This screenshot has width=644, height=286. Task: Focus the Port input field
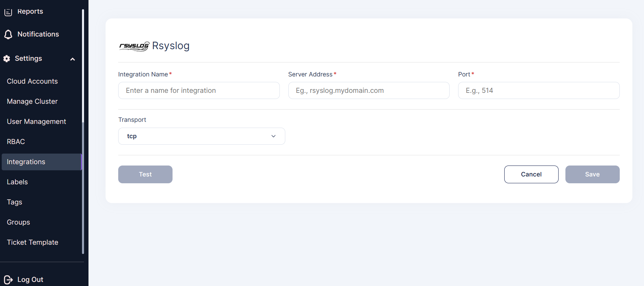click(x=539, y=90)
